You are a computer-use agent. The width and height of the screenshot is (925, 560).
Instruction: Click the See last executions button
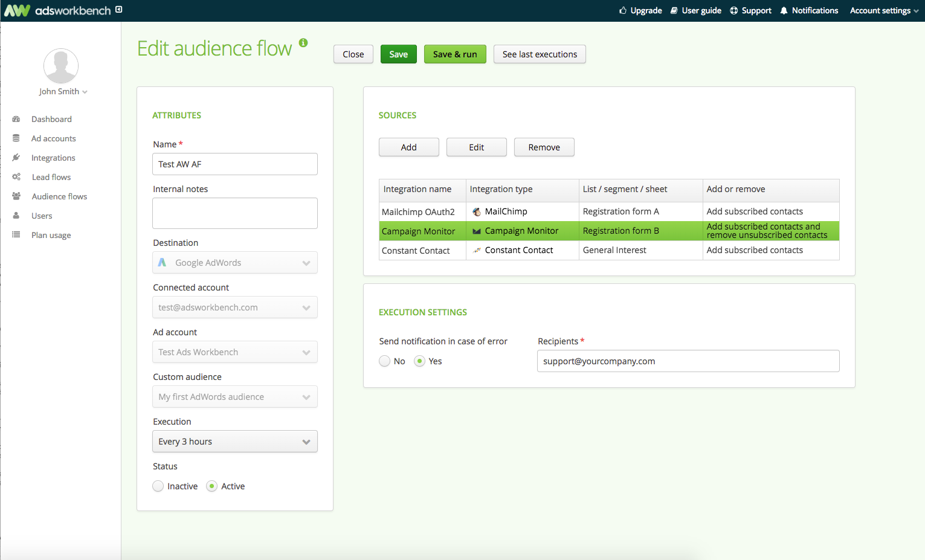[x=540, y=54]
